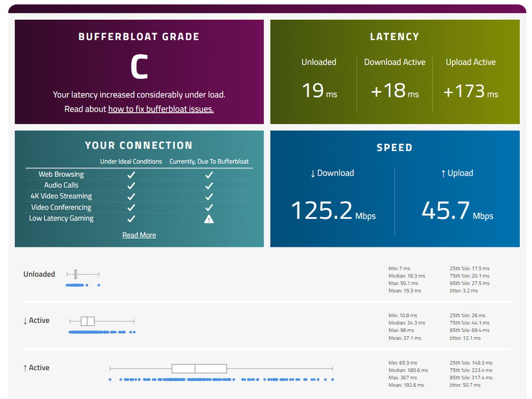The height and width of the screenshot is (399, 532).
Task: Click the Under Ideal Conditions column header
Action: (131, 162)
